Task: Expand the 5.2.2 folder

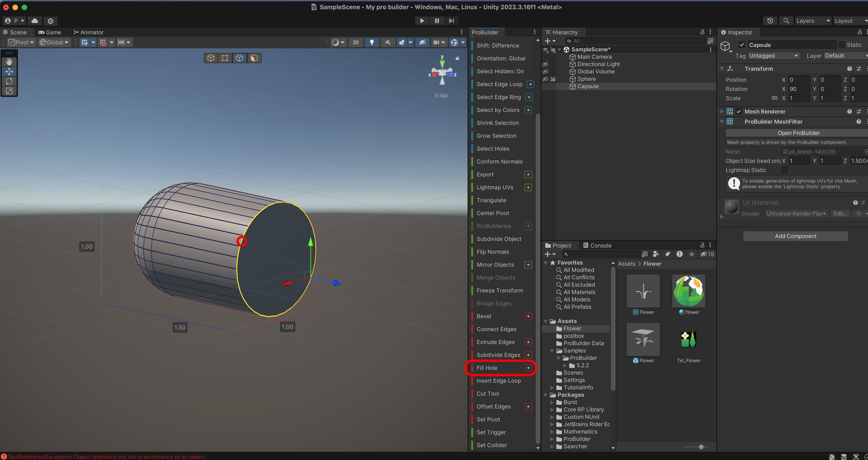Action: tap(565, 365)
